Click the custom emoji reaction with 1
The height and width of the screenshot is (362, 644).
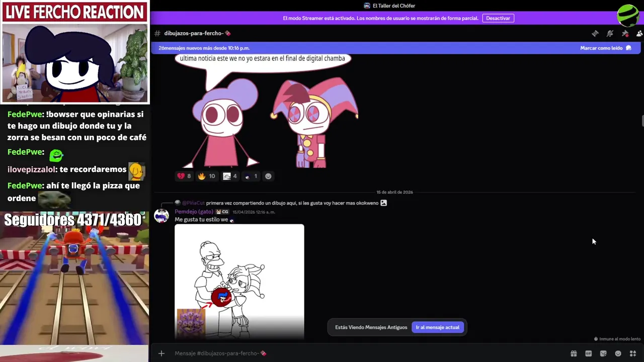[251, 176]
